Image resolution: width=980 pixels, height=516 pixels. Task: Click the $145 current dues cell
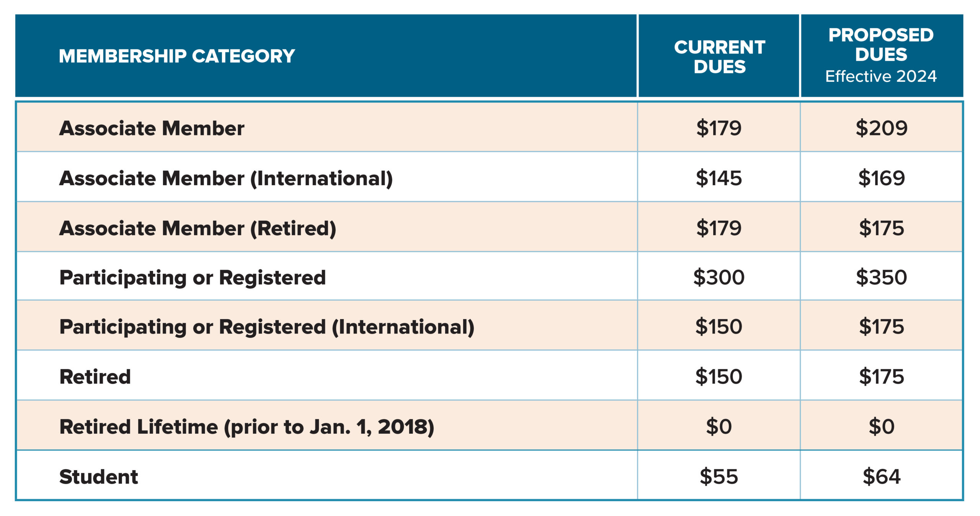point(719,178)
